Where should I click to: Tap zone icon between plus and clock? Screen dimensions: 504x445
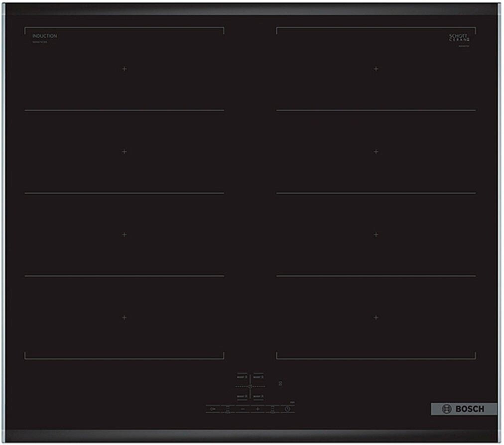tap(272, 409)
